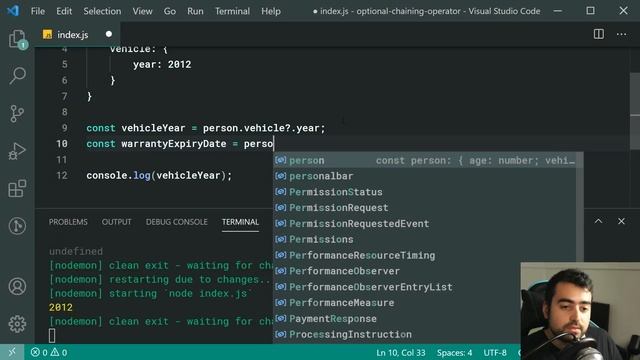
Task: Open the Selection menu
Action: point(102,11)
